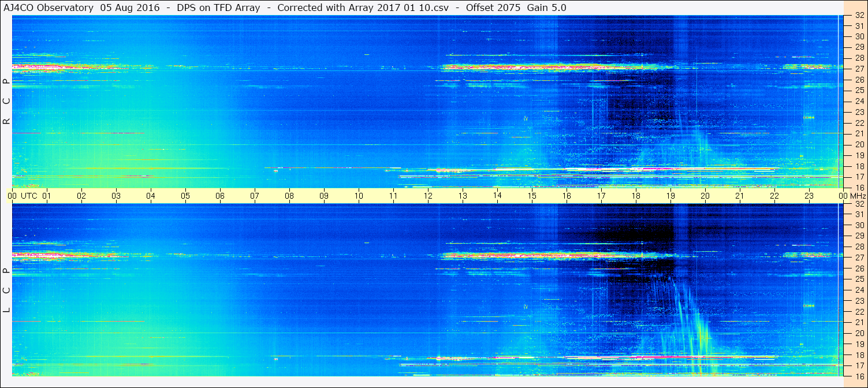Viewport: 868px width, 388px height.
Task: Select the 14 hour mark on the time axis
Action: [497, 196]
